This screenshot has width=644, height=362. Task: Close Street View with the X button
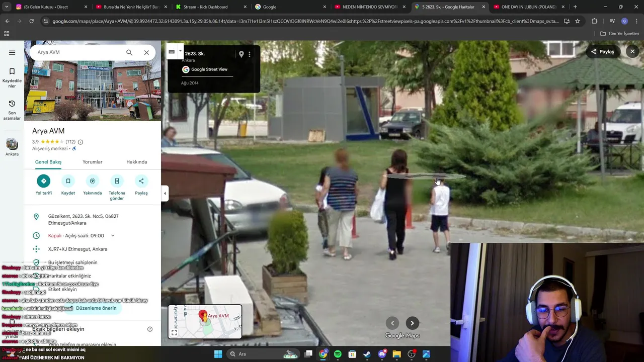632,51
